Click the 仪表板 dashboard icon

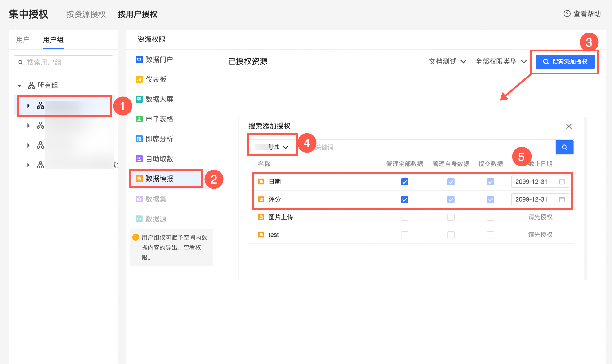point(139,79)
